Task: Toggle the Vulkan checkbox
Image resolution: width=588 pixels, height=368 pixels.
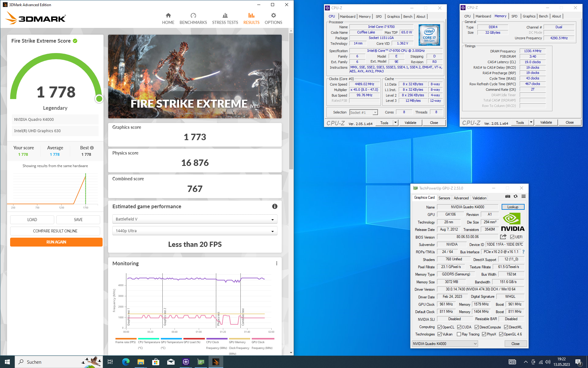Action: 439,334
